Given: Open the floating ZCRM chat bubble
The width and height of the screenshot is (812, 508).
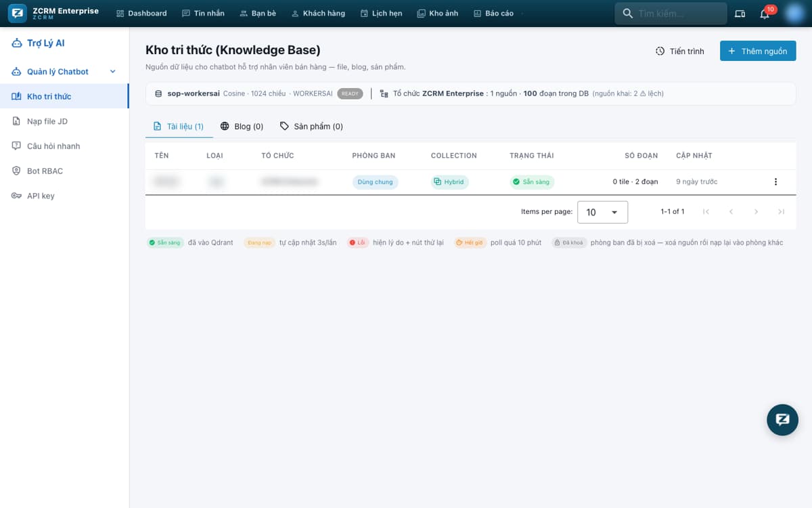Looking at the screenshot, I should 782,419.
